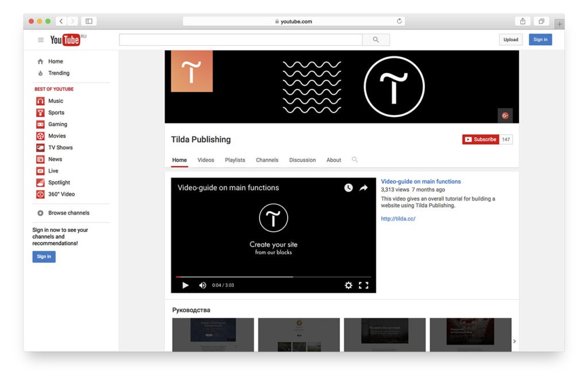Open the 360° Video category icon

point(40,194)
